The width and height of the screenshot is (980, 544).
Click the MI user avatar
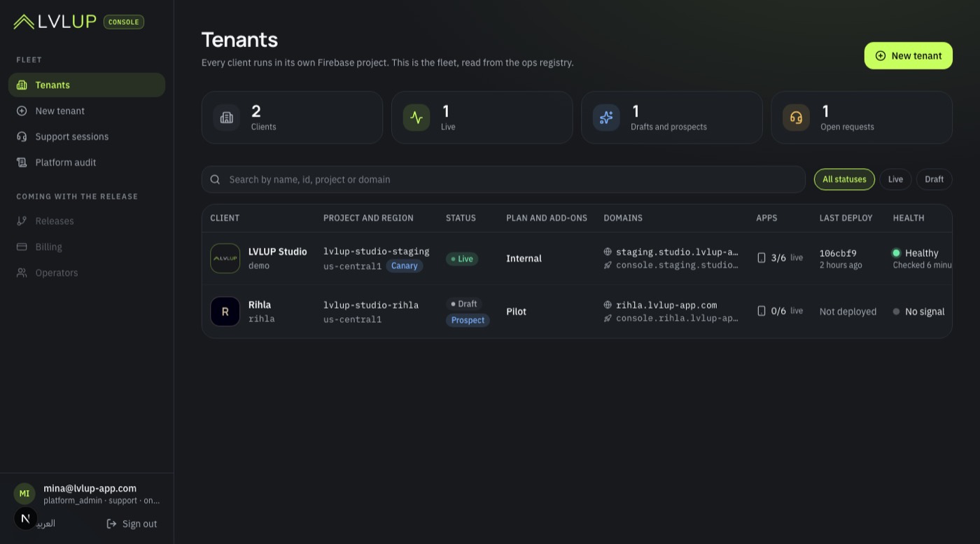point(24,494)
